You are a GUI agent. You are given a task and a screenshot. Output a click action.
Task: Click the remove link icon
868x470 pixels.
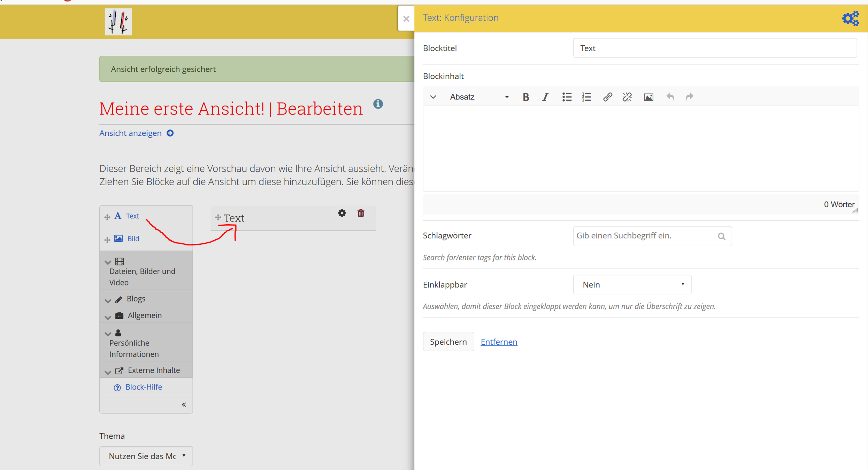pyautogui.click(x=627, y=97)
